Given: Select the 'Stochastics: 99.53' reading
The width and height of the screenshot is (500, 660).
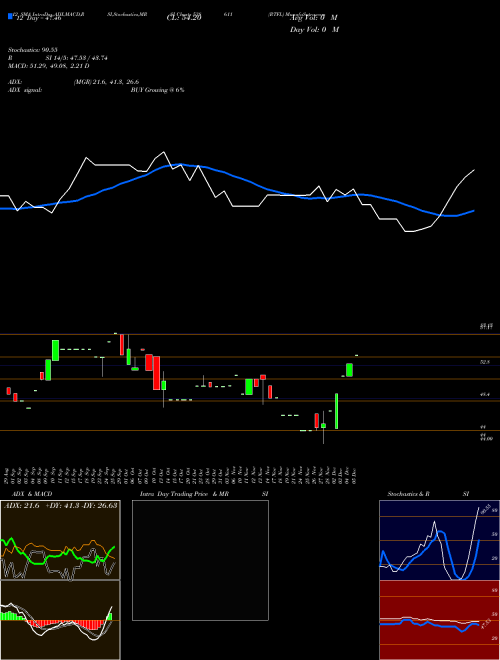Looking at the screenshot, I should pos(35,50).
